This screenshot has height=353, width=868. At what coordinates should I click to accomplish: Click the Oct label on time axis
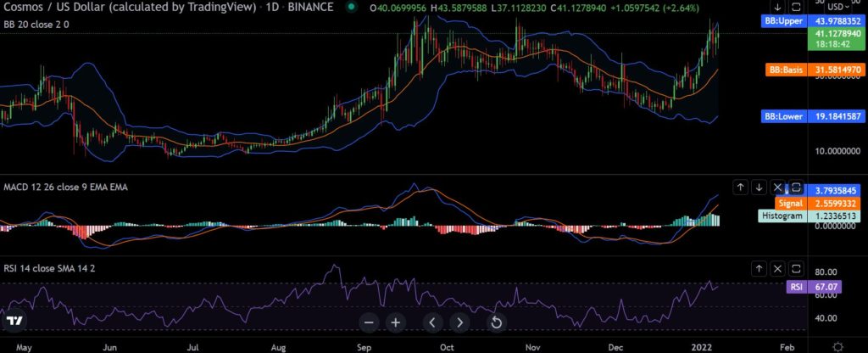tap(446, 347)
